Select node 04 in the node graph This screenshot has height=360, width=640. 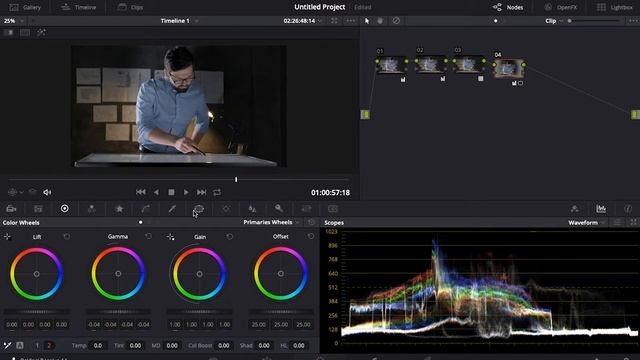coord(509,68)
